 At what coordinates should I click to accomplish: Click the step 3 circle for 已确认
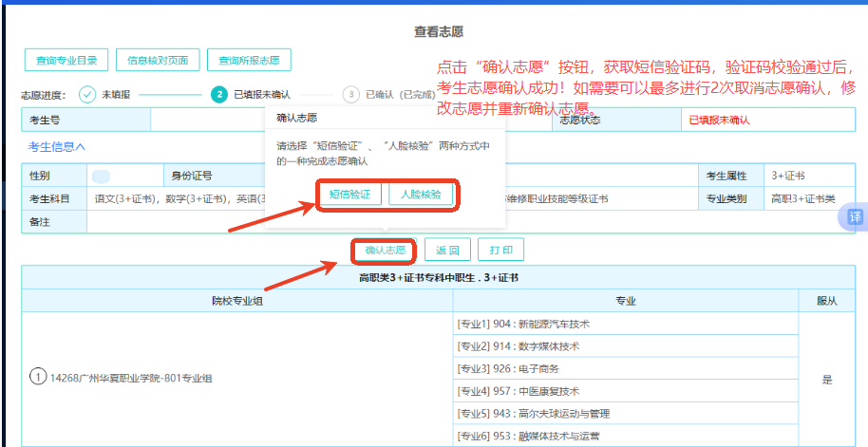(351, 95)
